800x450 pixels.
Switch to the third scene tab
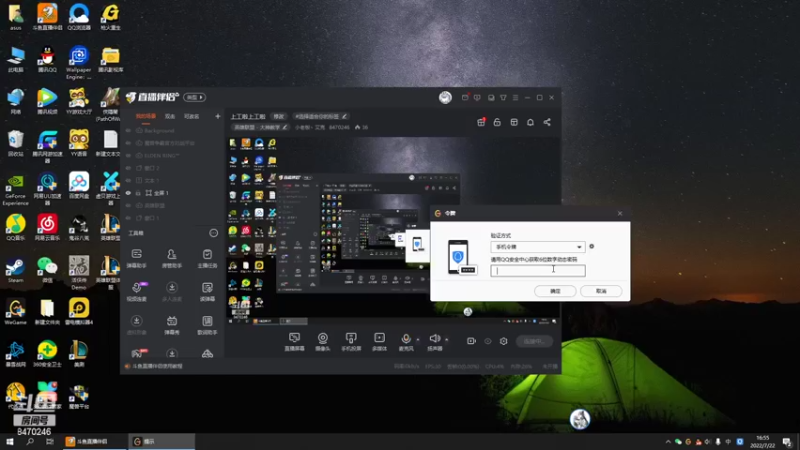click(x=191, y=116)
